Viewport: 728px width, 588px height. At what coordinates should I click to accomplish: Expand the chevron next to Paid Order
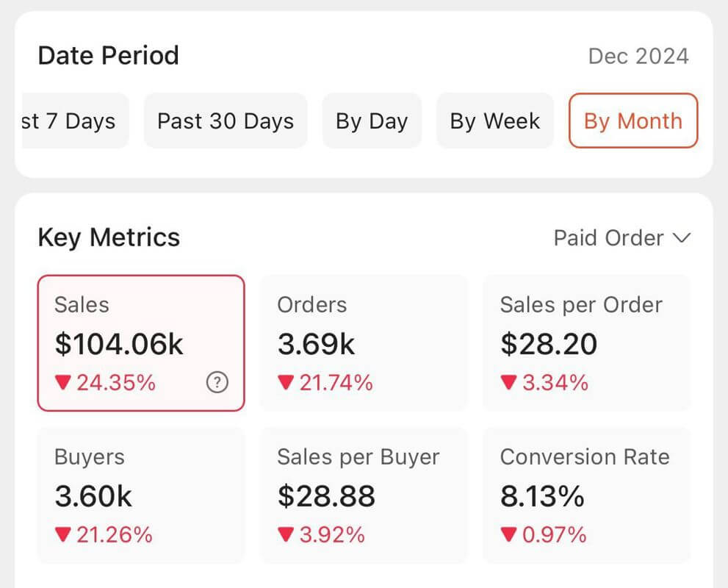681,238
